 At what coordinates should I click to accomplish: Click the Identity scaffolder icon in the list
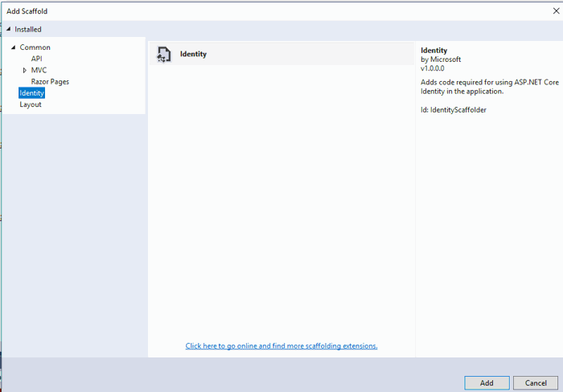click(x=163, y=55)
